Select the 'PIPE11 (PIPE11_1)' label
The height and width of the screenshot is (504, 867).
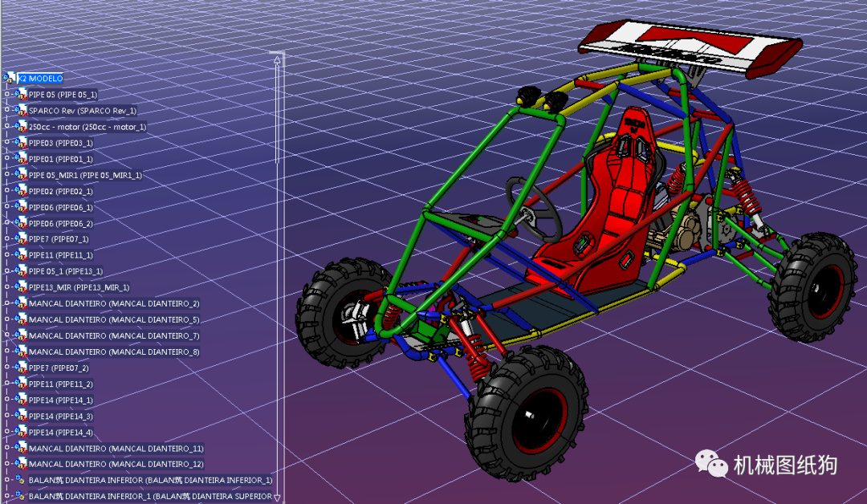61,254
